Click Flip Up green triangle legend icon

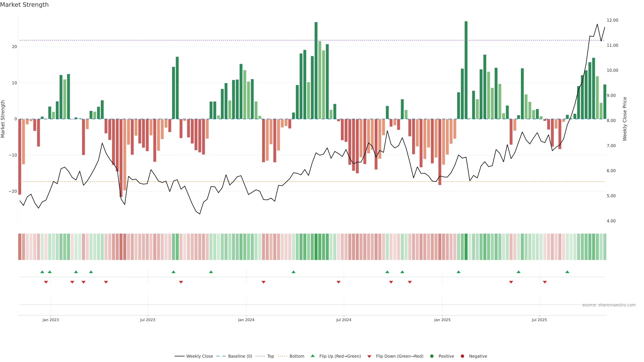click(x=312, y=356)
